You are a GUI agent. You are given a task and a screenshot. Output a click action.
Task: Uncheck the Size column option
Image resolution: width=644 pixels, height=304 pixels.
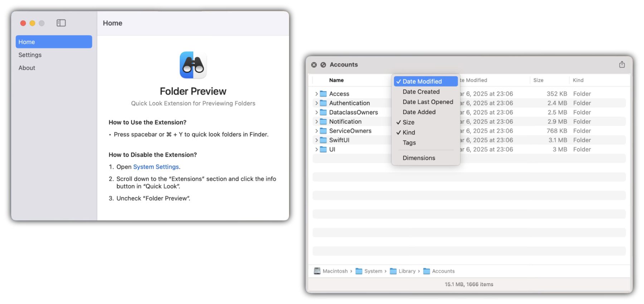408,122
